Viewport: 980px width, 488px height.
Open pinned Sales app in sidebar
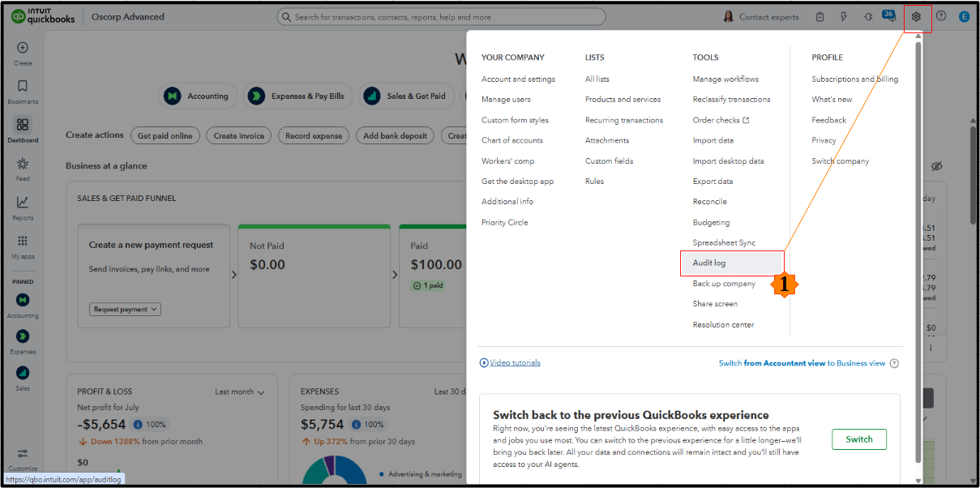coord(23,372)
